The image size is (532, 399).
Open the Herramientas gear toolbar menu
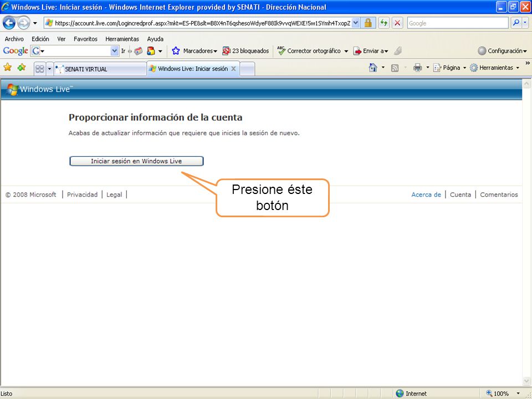coord(494,68)
